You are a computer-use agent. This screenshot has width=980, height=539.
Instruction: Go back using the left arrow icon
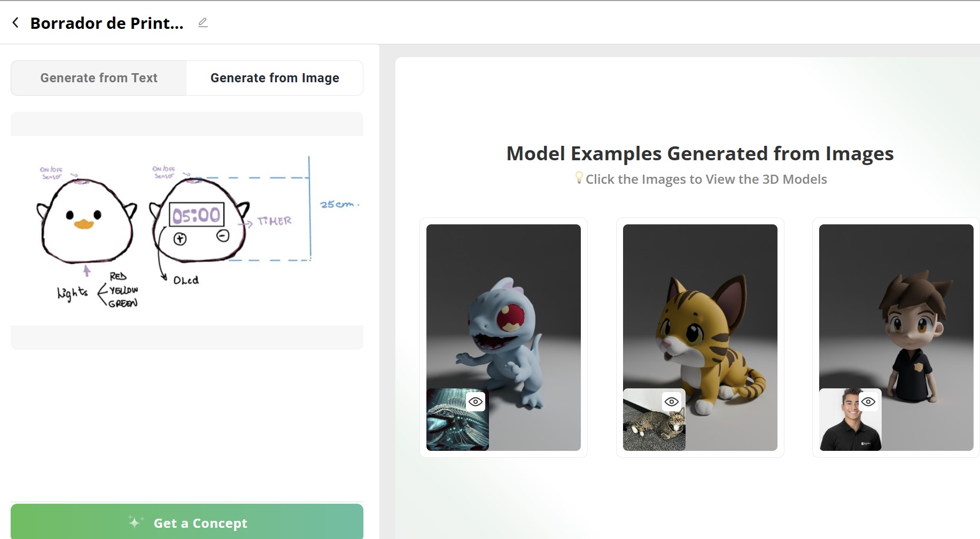[15, 22]
